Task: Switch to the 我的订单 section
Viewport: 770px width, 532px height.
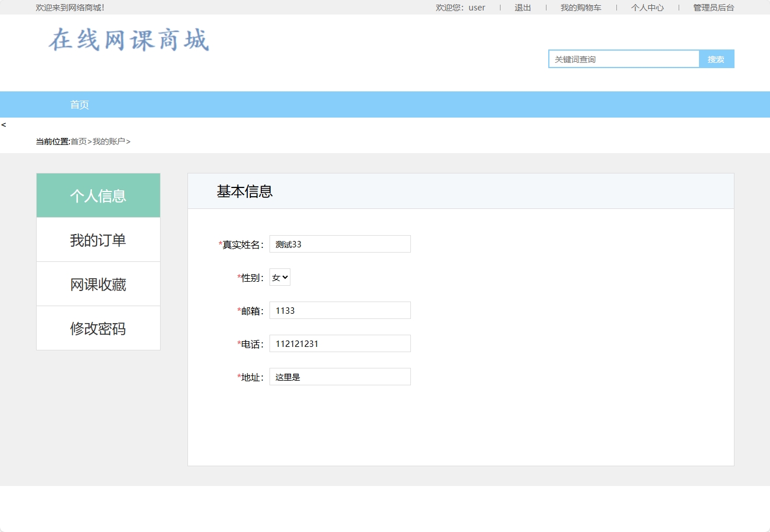Action: [98, 239]
